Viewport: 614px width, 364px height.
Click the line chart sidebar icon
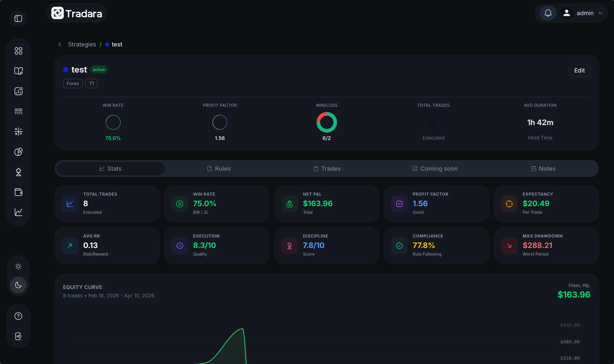[19, 212]
